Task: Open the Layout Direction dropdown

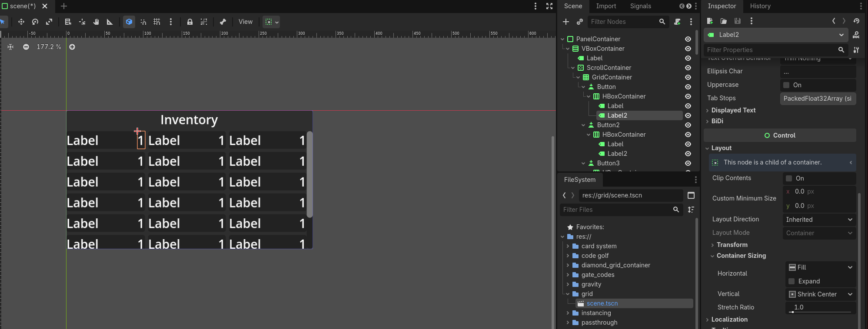Action: 818,220
